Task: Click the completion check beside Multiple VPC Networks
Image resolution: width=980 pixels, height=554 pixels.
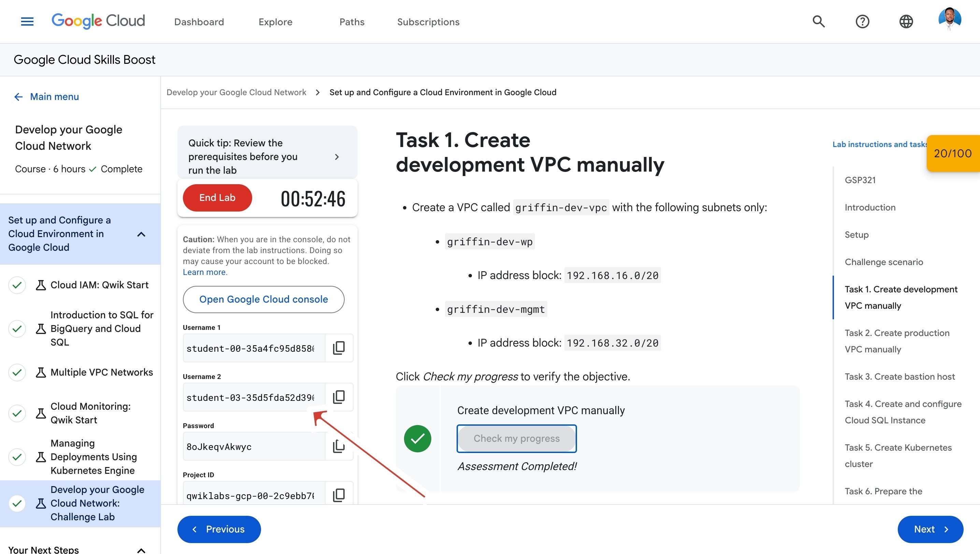Action: coord(17,372)
